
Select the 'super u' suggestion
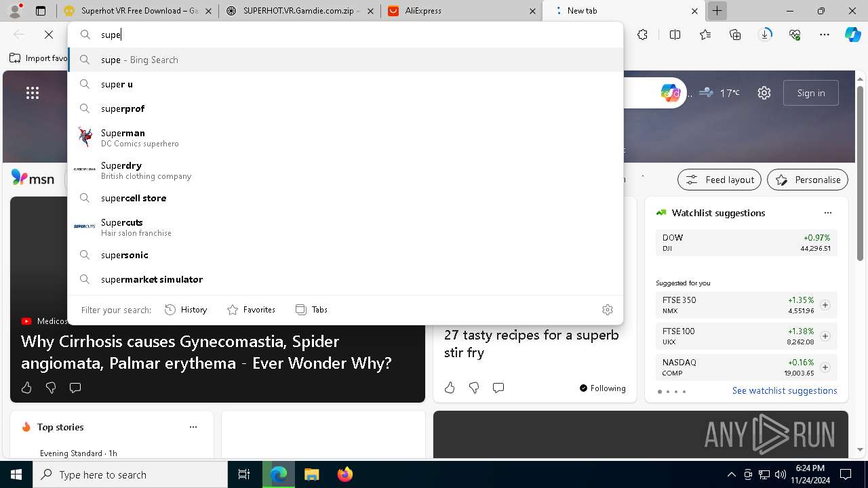click(345, 84)
